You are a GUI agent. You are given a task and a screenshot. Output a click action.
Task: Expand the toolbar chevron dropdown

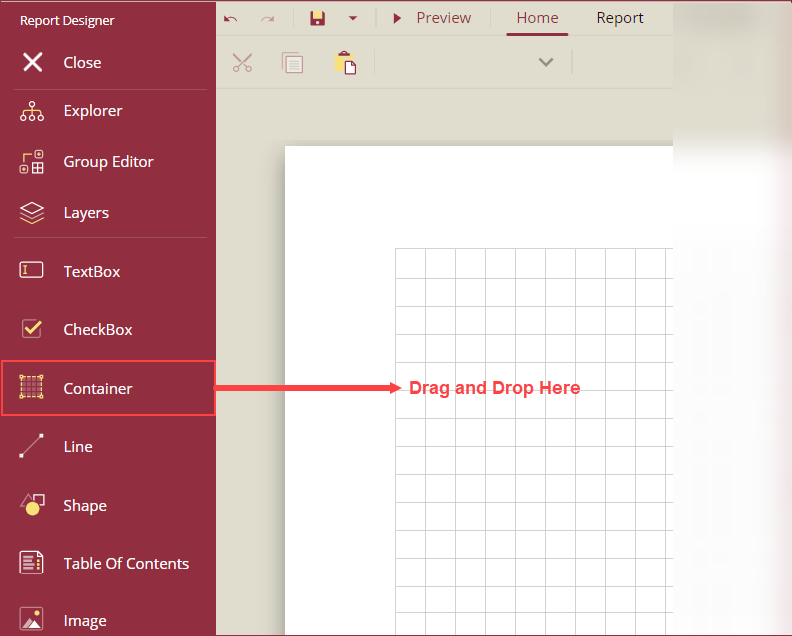546,62
